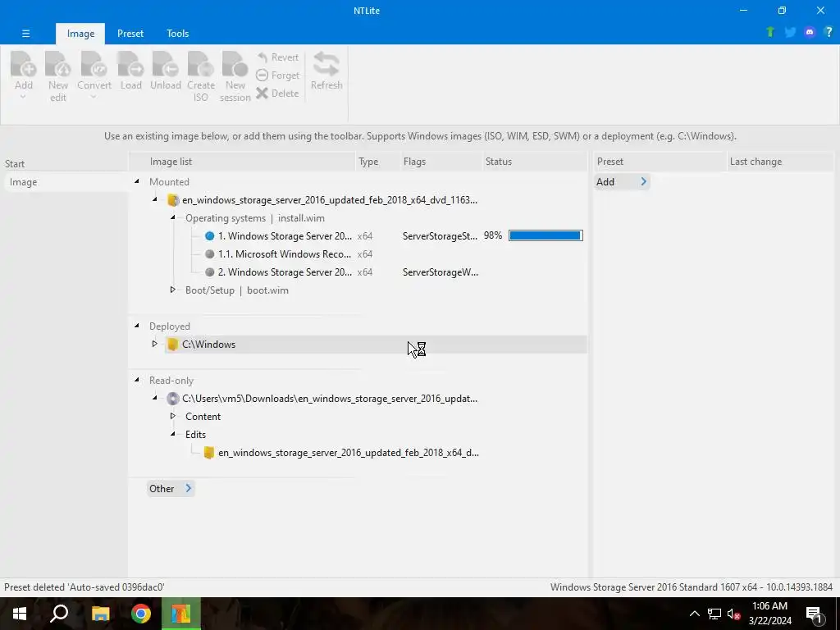This screenshot has width=840, height=630.
Task: Switch to the Preset tab
Action: pyautogui.click(x=130, y=33)
